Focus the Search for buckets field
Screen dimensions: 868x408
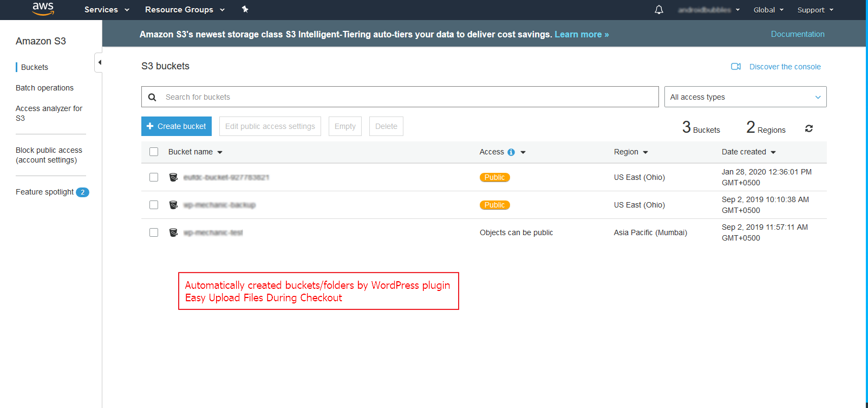click(400, 97)
